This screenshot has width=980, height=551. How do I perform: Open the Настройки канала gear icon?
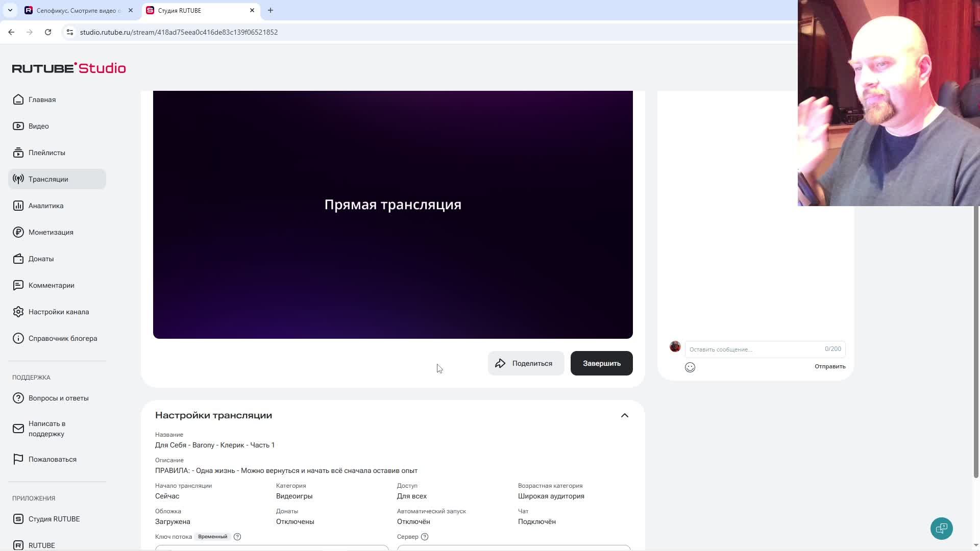(18, 312)
